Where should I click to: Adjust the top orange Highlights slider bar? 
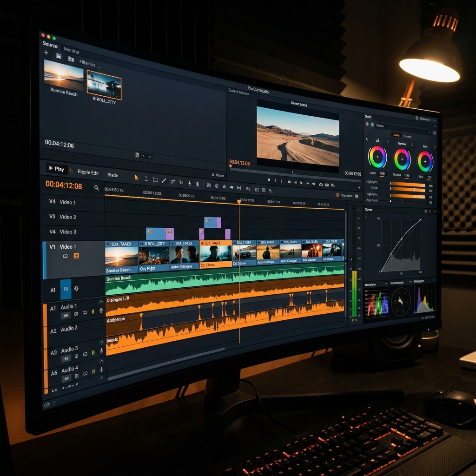407,184
